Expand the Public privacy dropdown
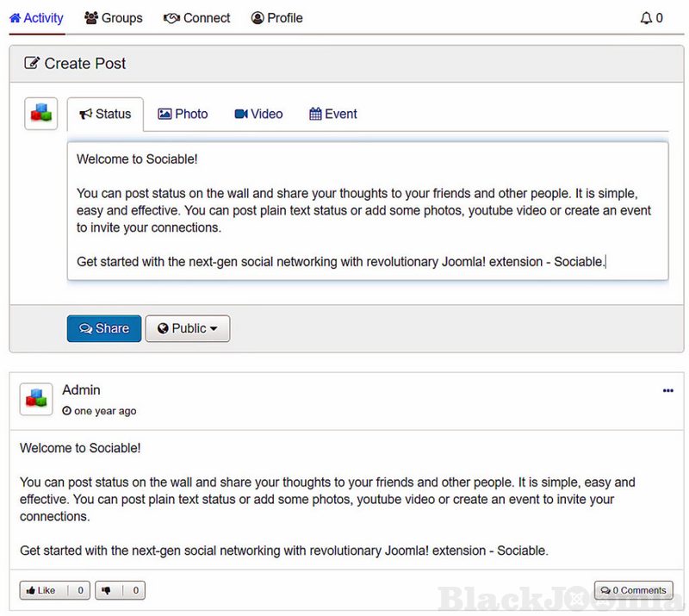Screen dimensions: 689x616 point(187,328)
